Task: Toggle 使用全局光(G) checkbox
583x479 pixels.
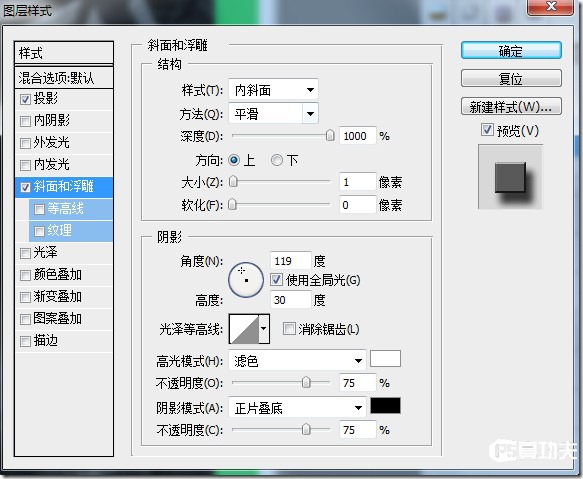Action: [x=276, y=279]
